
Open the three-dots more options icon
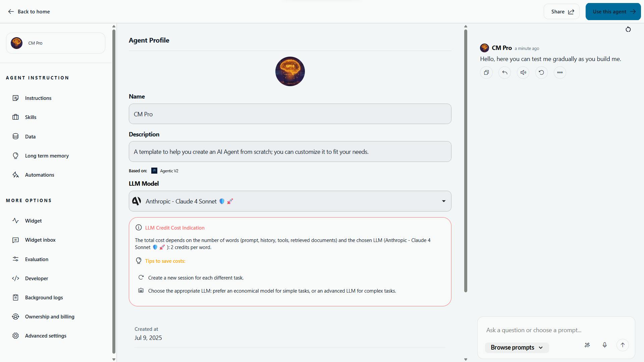coord(560,72)
